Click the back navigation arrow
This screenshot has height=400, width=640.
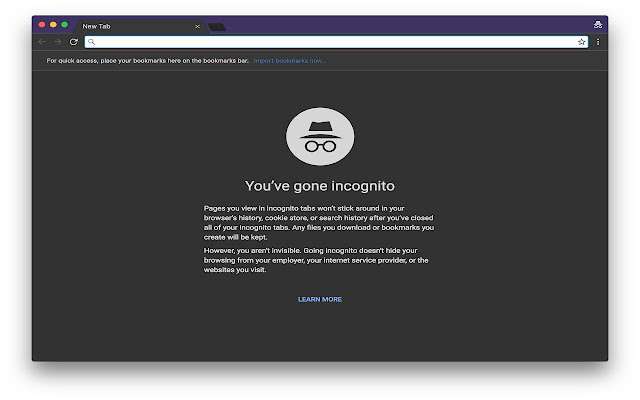click(42, 42)
